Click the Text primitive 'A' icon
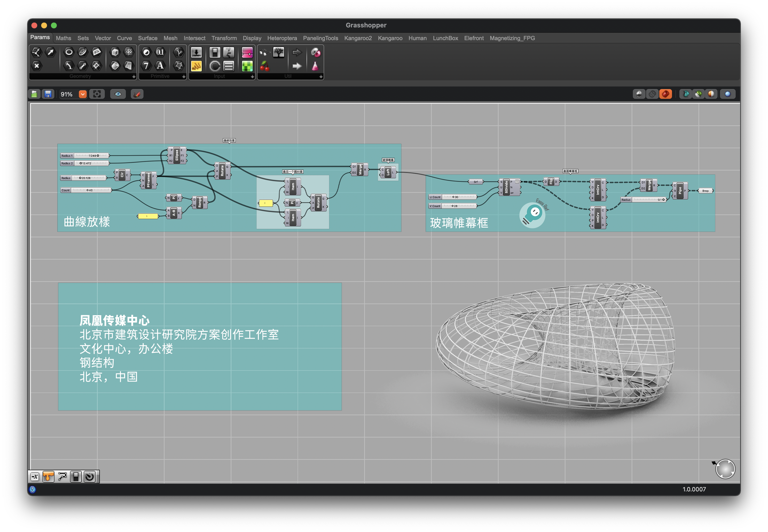Viewport: 768px width, 532px height. [x=160, y=66]
